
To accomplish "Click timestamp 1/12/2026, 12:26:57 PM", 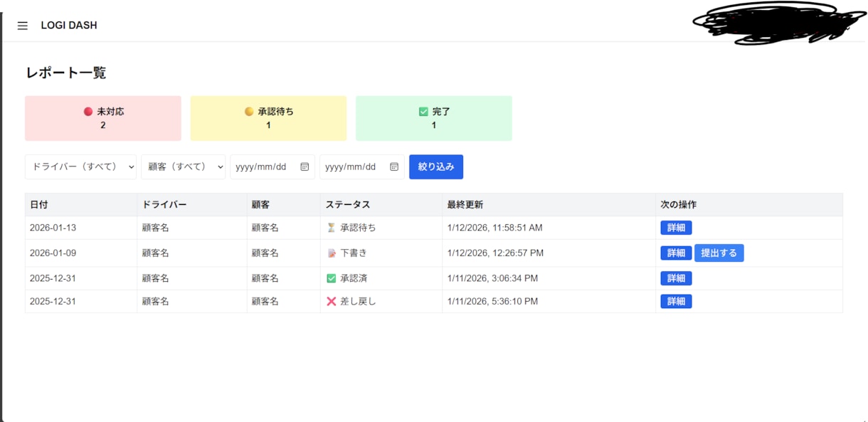I will [495, 253].
